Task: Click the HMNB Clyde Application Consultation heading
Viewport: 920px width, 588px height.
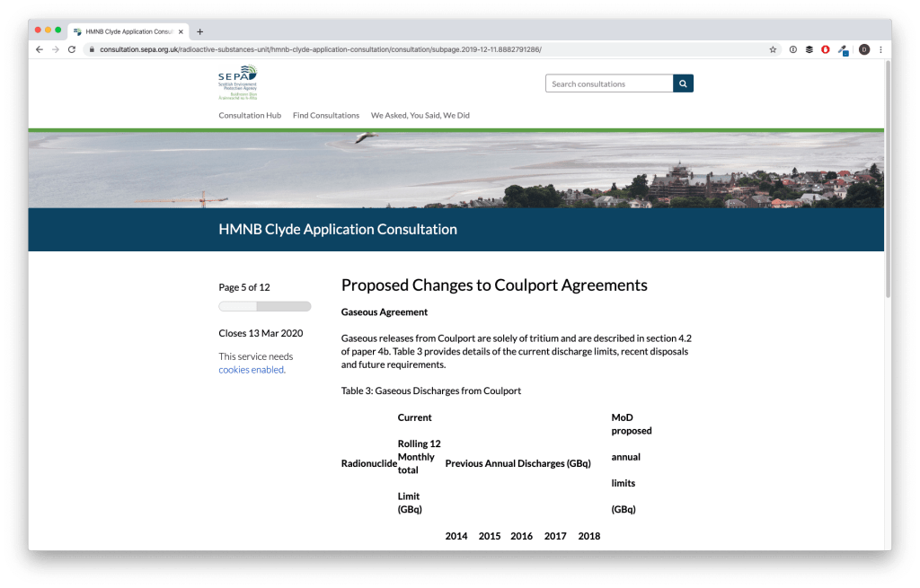Action: pos(338,229)
